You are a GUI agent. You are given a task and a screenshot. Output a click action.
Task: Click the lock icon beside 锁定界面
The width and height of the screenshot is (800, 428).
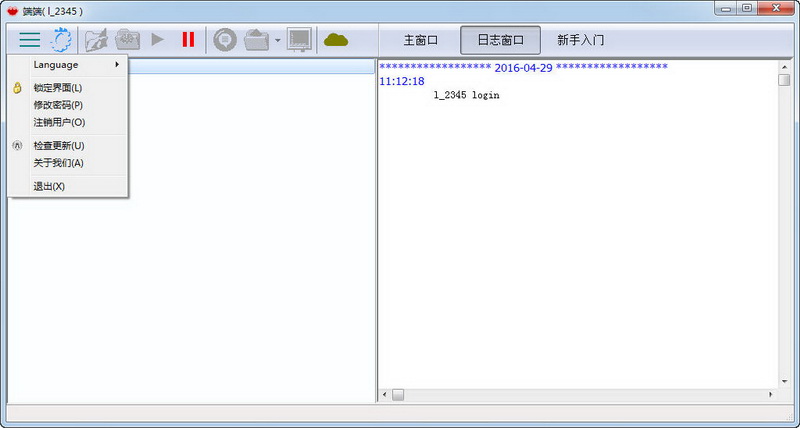(x=17, y=88)
